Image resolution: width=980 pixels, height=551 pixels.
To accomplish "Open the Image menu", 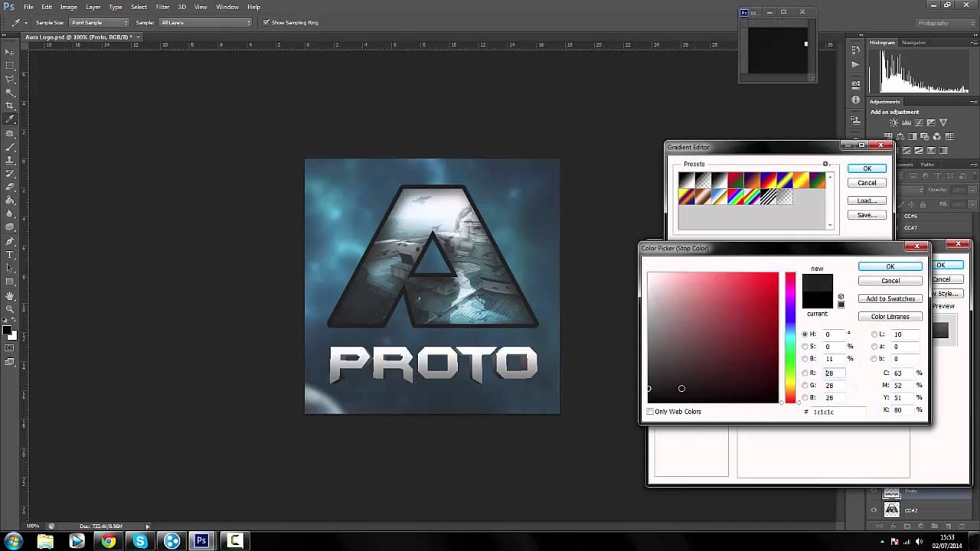I will pyautogui.click(x=69, y=7).
